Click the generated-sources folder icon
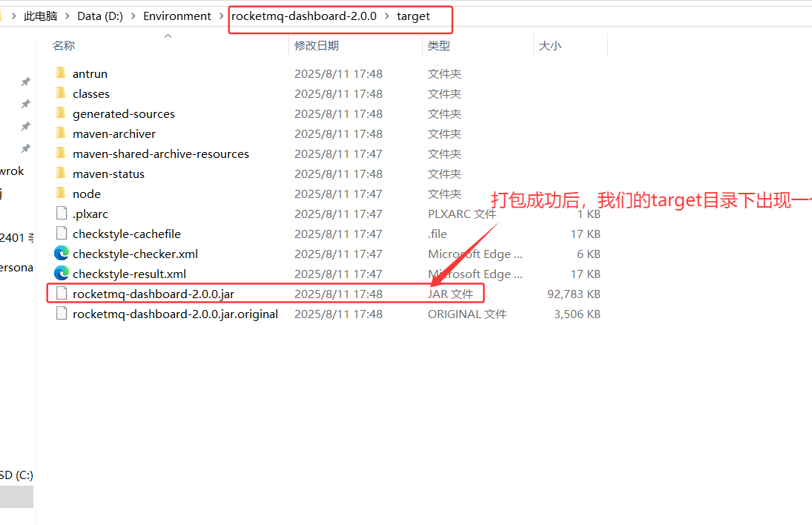Image resolution: width=812 pixels, height=525 pixels. [x=61, y=113]
